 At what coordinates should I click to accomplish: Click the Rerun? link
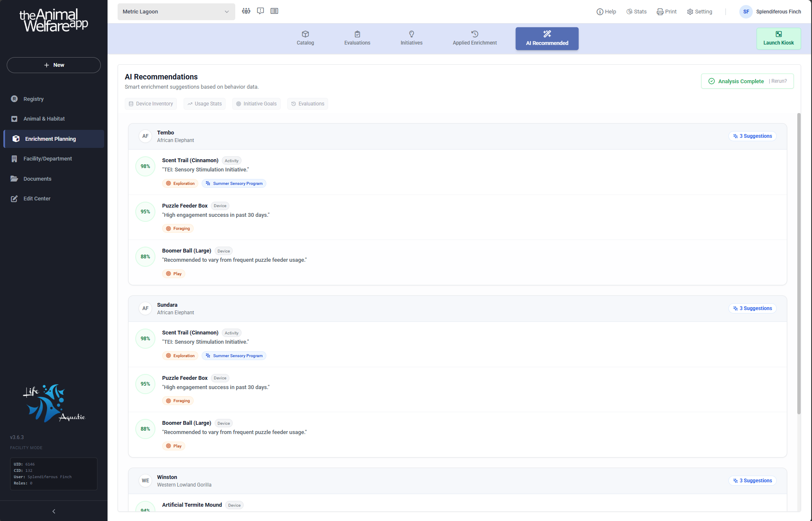tap(779, 81)
